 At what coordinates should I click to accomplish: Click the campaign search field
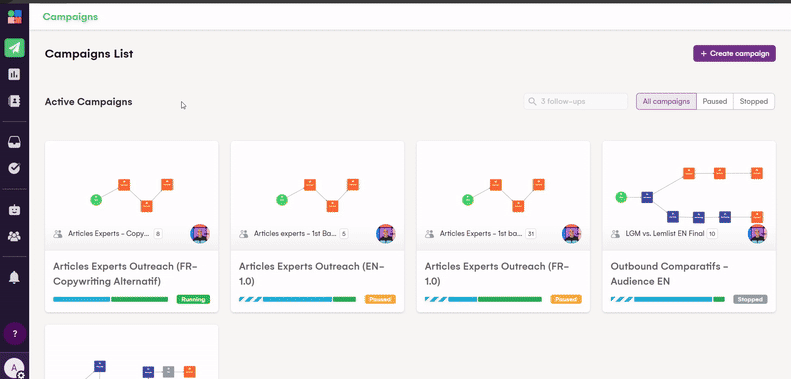(x=576, y=101)
